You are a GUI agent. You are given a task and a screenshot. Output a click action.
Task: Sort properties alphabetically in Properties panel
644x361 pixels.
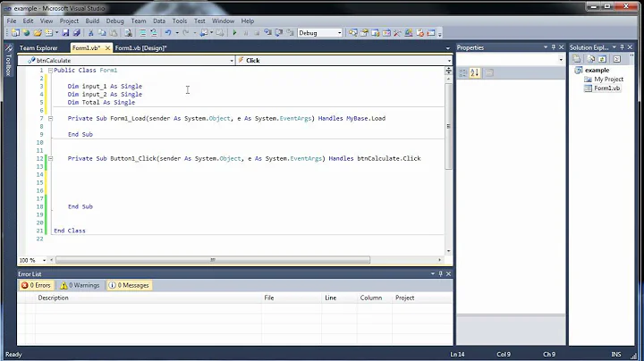(x=475, y=72)
